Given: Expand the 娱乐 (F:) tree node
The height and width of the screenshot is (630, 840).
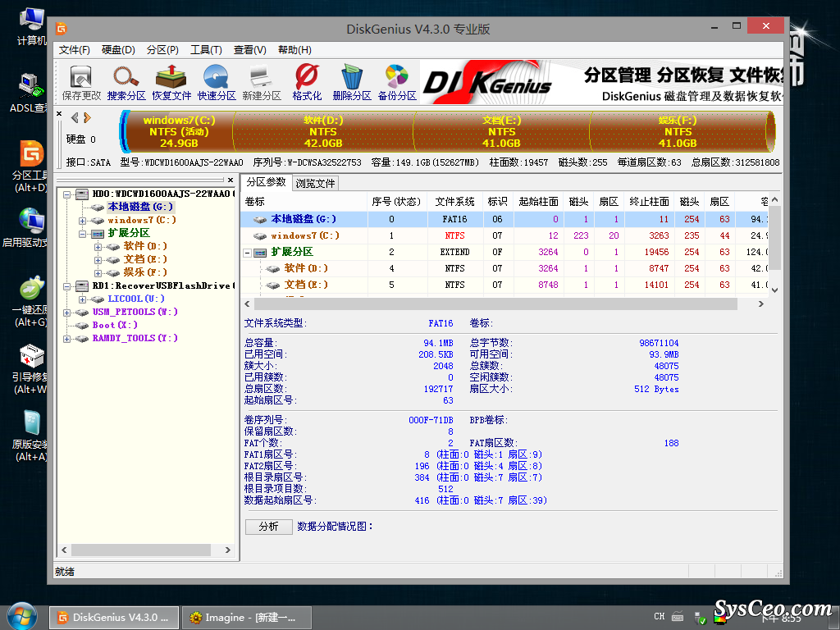Looking at the screenshot, I should 98,272.
